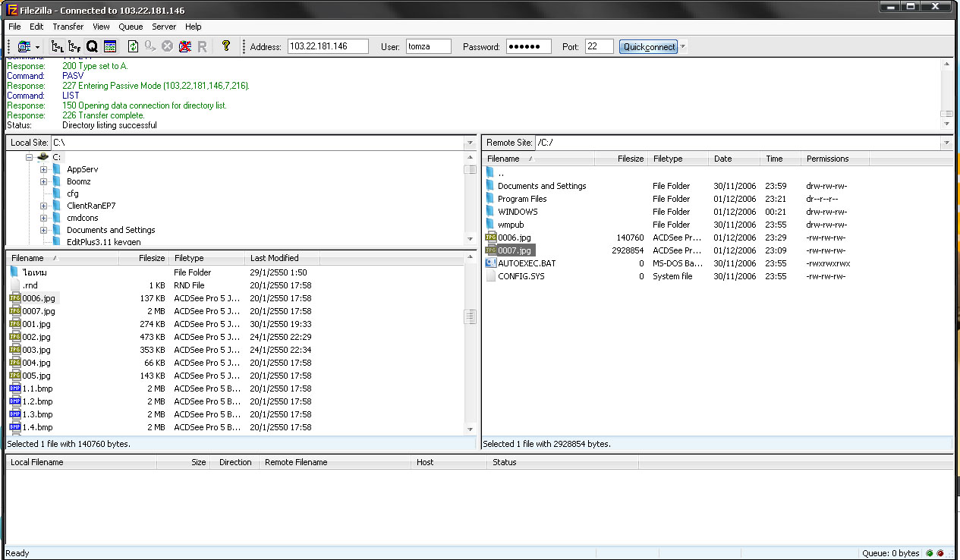Sort local list by Filesize column
960x560 pixels.
click(143, 258)
